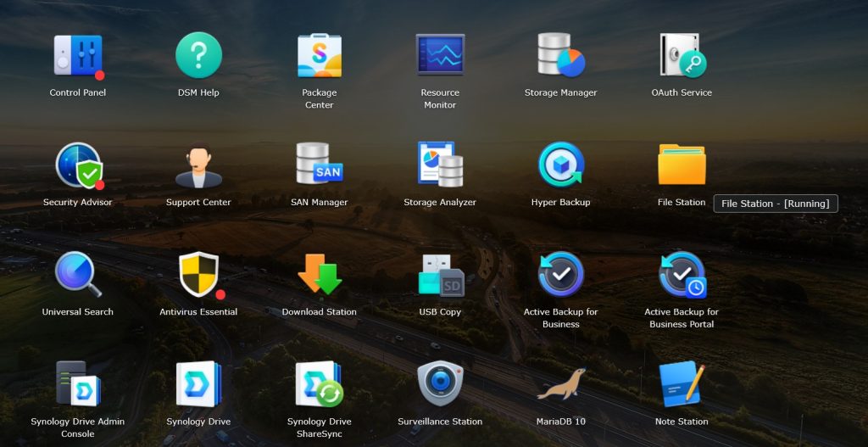The width and height of the screenshot is (868, 447).
Task: Open DSM Help question mark icon
Action: [x=198, y=55]
